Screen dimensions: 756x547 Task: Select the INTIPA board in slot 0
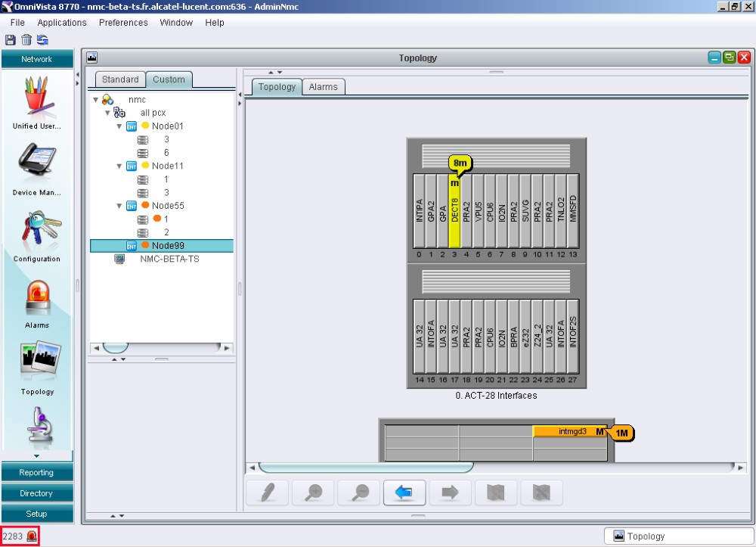[x=419, y=211]
